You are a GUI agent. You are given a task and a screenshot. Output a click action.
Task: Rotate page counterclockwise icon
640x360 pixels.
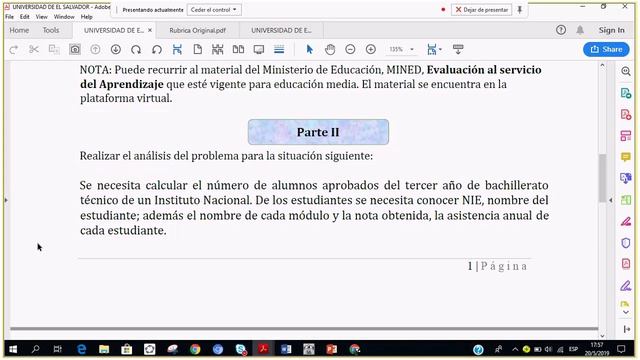[157, 50]
